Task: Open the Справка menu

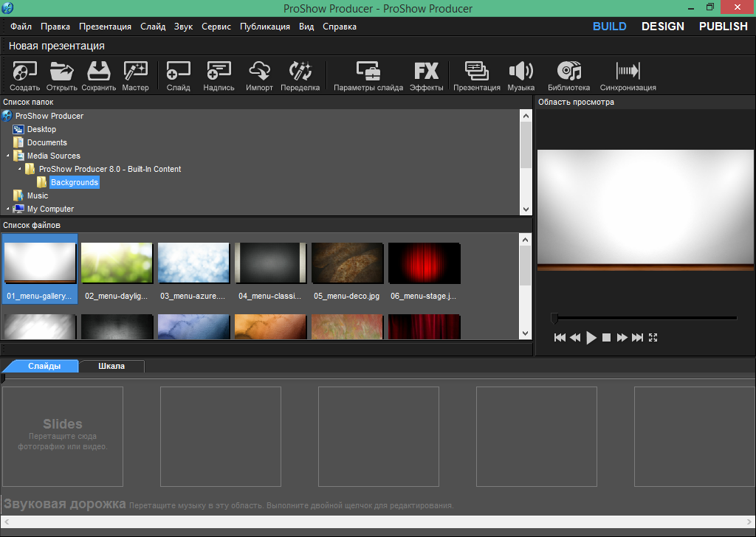Action: point(340,27)
